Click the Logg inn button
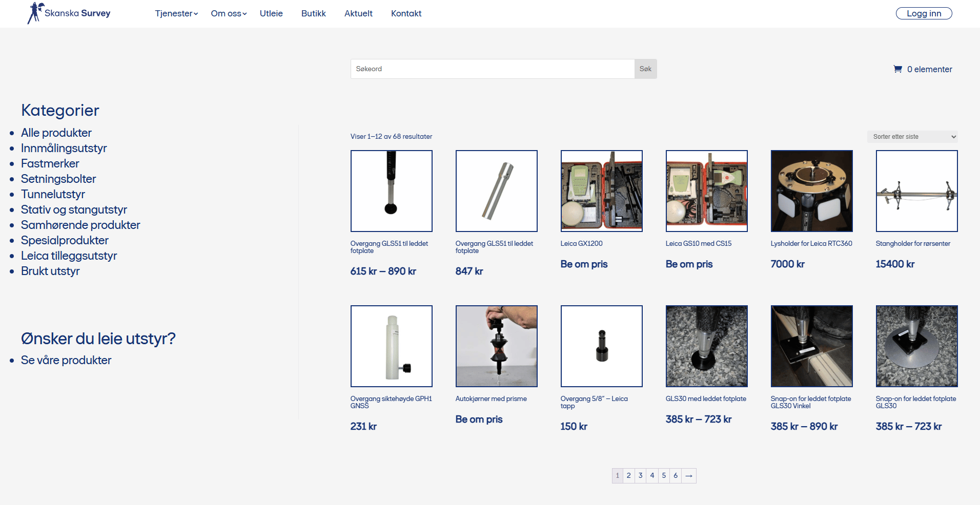 pyautogui.click(x=924, y=13)
